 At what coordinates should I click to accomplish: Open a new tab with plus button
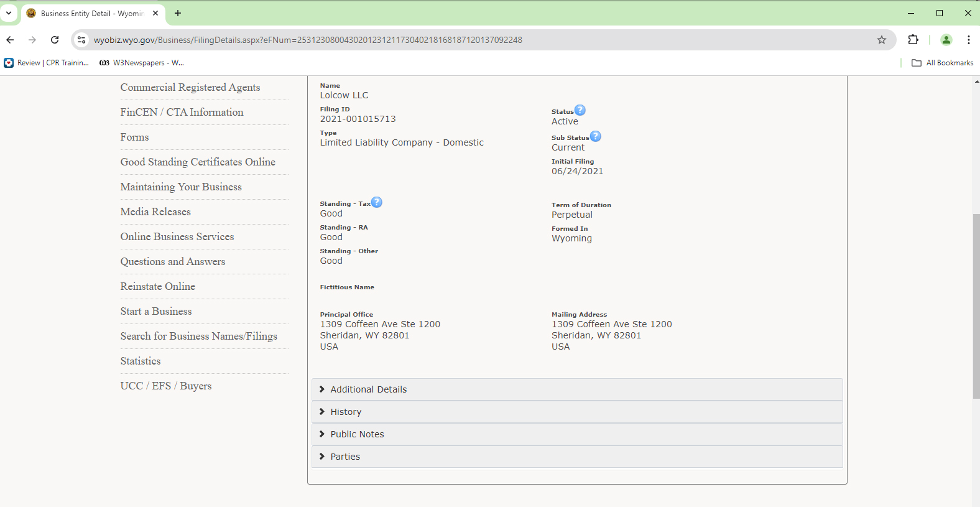178,13
